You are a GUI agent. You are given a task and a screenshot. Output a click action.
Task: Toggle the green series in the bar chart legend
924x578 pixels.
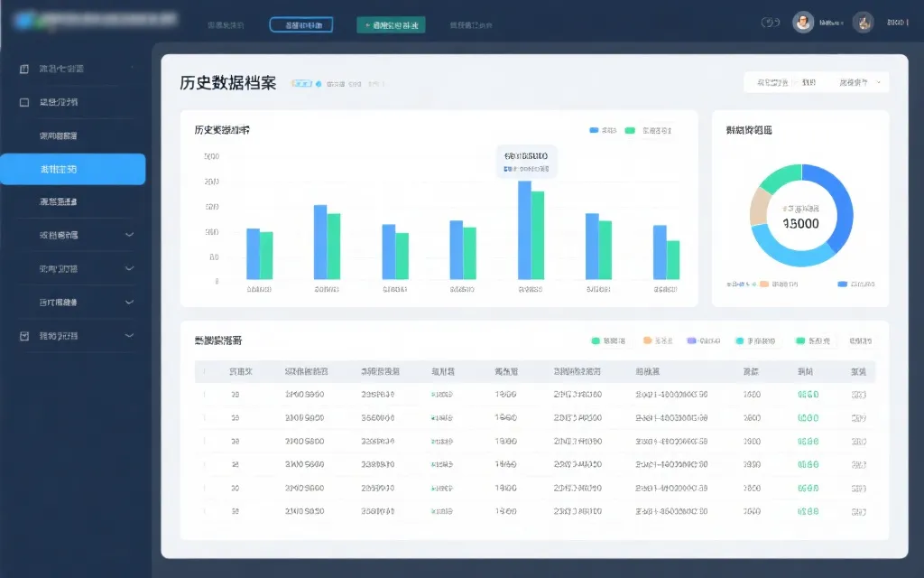click(x=632, y=131)
